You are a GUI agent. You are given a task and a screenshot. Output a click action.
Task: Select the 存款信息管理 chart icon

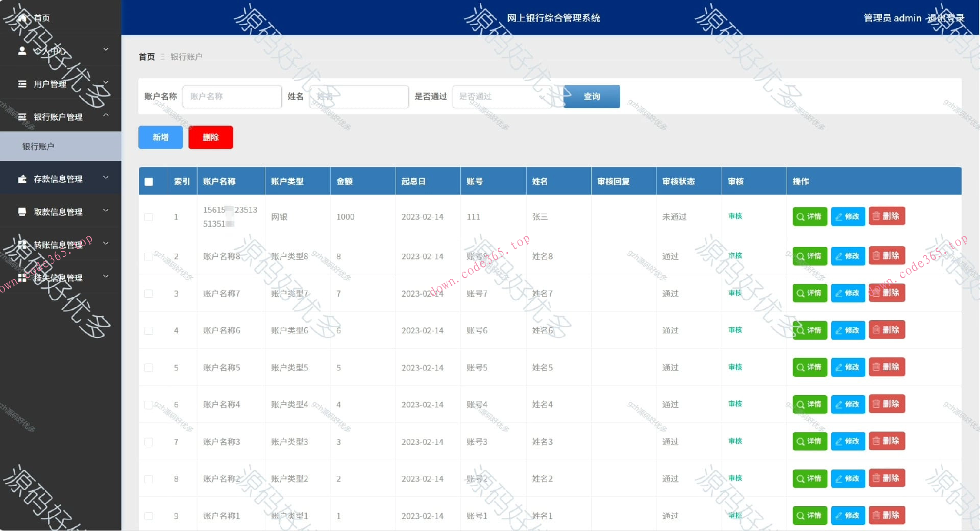[x=22, y=179]
